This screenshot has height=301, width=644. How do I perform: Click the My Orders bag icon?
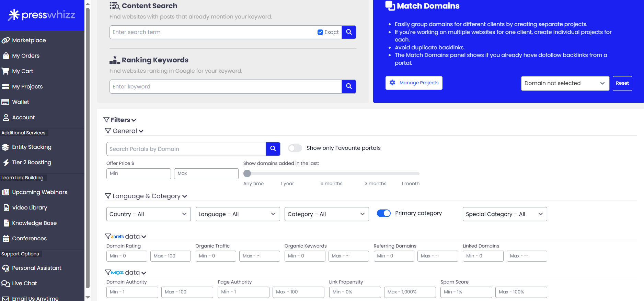(x=5, y=56)
